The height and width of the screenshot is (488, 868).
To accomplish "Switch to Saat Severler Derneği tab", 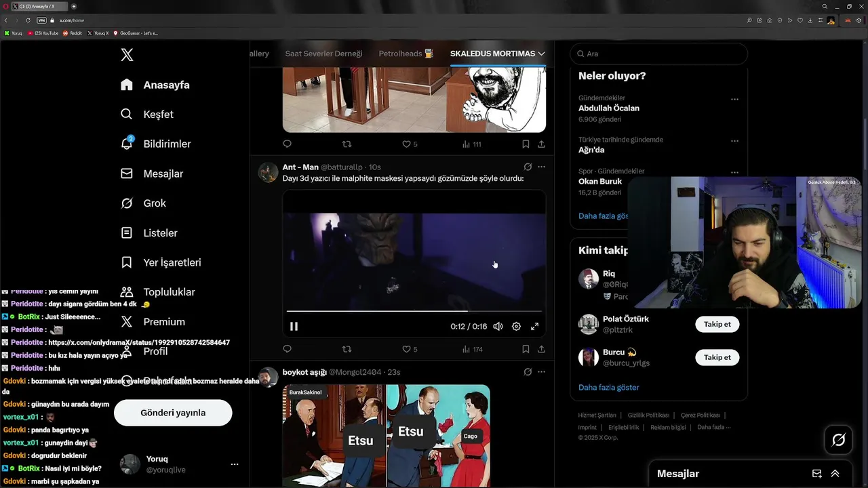I will tap(323, 54).
